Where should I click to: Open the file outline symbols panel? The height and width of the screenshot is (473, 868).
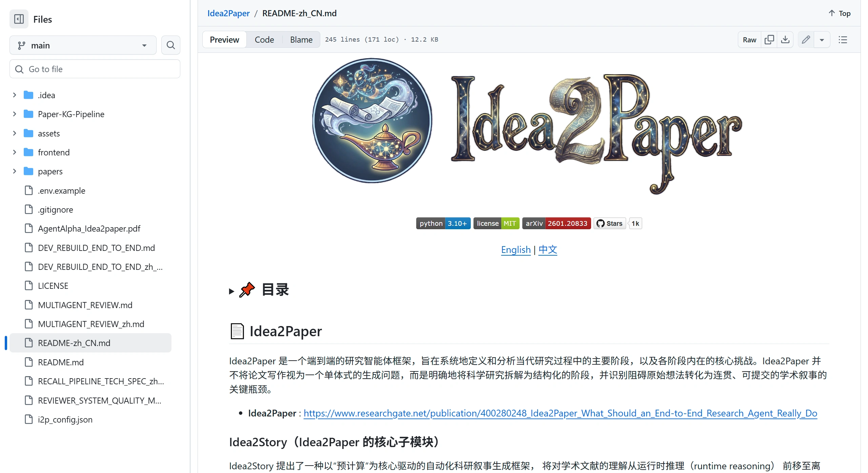pyautogui.click(x=843, y=39)
